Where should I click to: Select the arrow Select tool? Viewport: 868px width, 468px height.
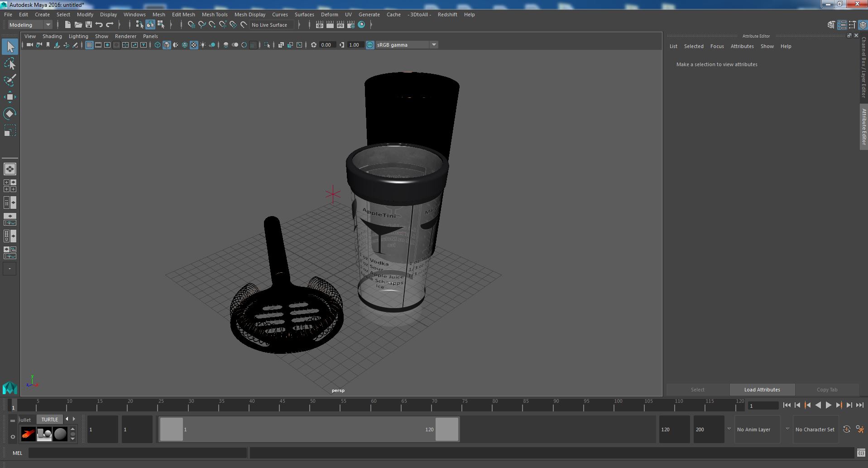point(10,47)
